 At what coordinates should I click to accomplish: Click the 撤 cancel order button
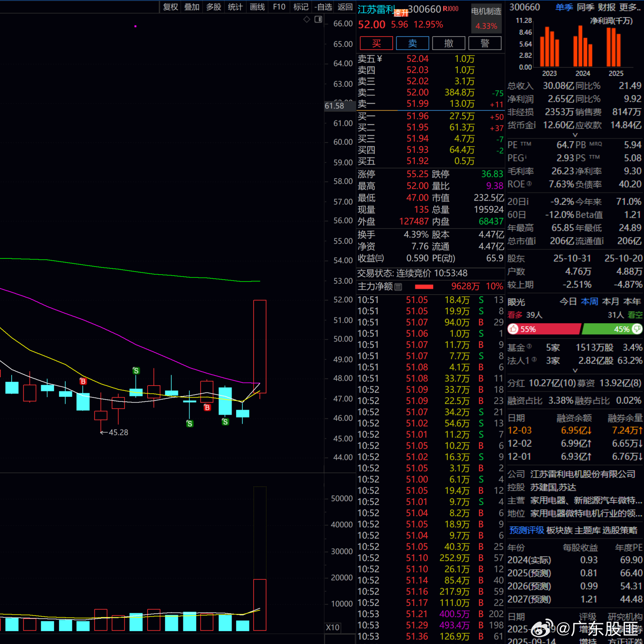(449, 43)
